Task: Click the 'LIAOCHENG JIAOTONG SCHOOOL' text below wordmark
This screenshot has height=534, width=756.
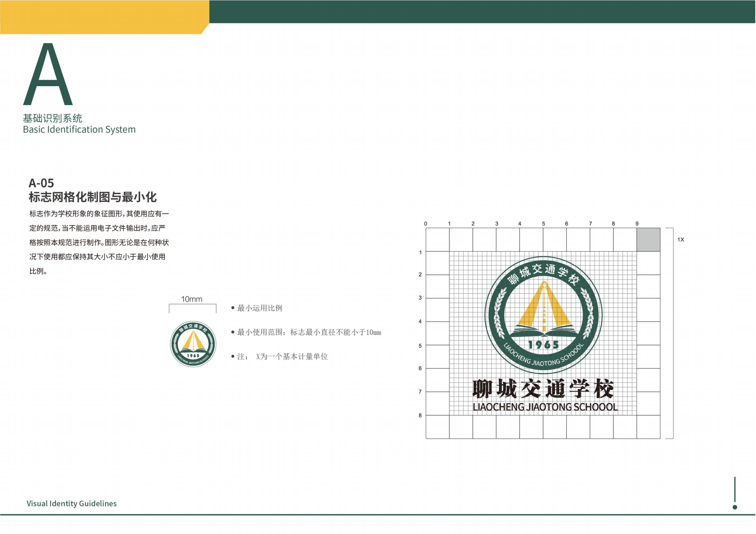Action: 545,407
